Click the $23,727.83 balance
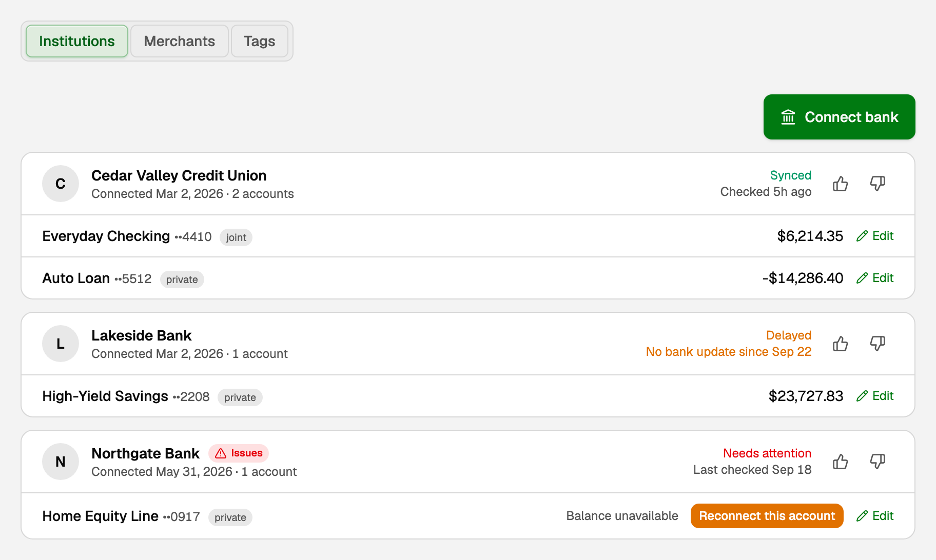The image size is (936, 560). pyautogui.click(x=806, y=396)
